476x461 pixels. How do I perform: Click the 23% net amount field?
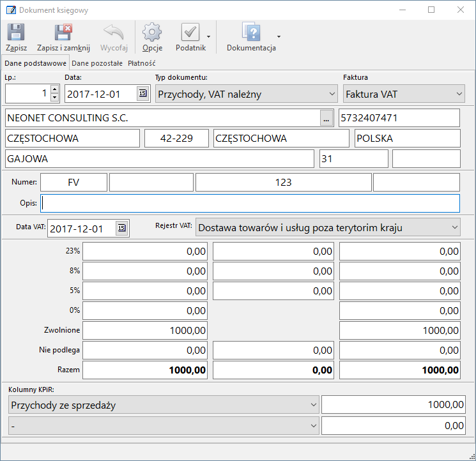coord(145,252)
